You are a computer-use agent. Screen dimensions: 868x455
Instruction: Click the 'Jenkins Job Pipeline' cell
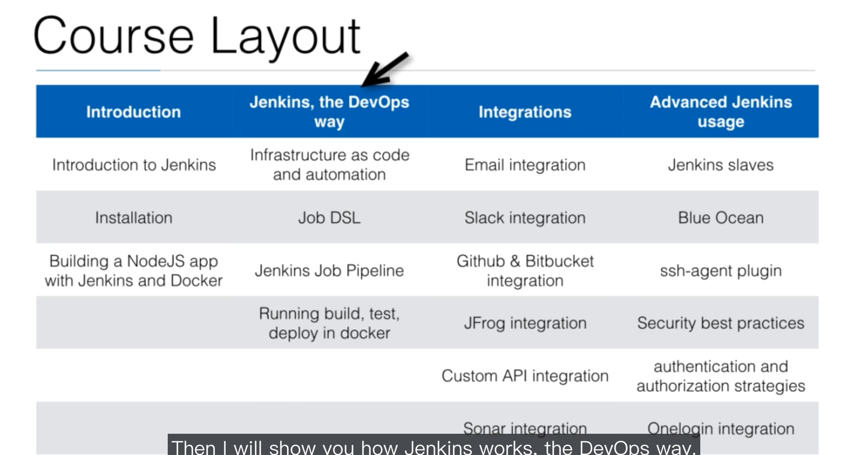tap(330, 271)
